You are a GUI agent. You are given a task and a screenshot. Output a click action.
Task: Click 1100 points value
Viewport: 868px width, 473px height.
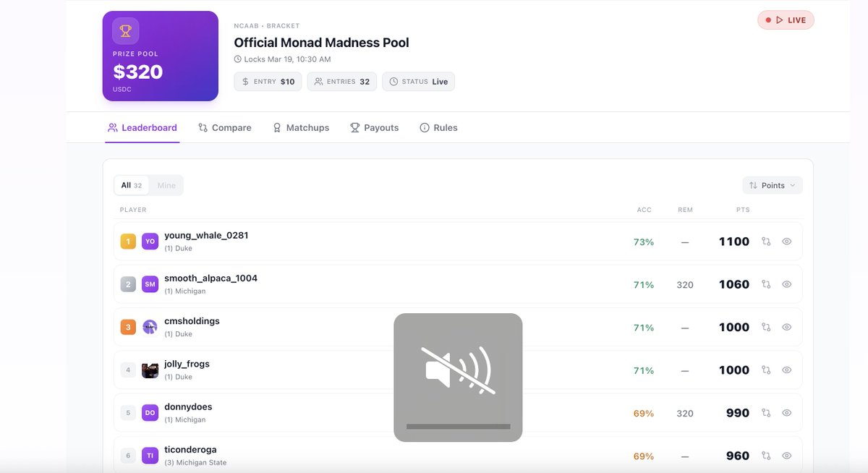pos(734,242)
